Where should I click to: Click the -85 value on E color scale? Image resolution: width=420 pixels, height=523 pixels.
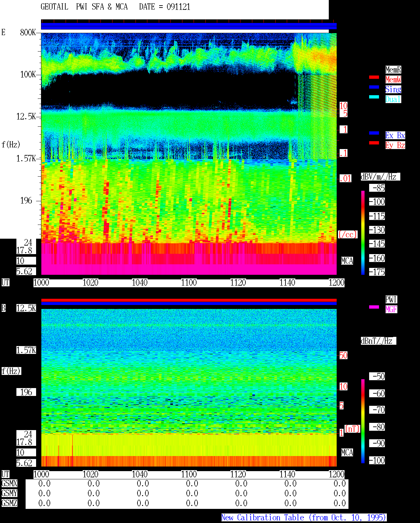click(377, 188)
